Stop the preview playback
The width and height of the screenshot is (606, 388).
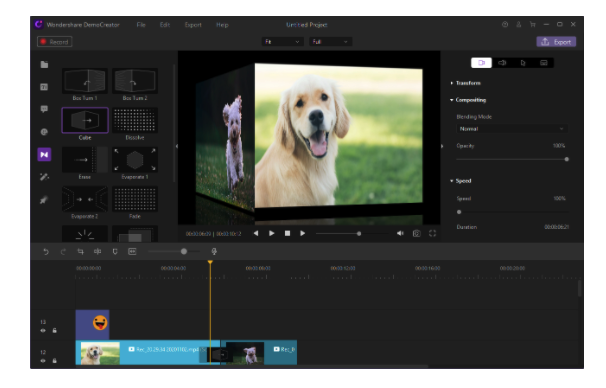point(288,233)
